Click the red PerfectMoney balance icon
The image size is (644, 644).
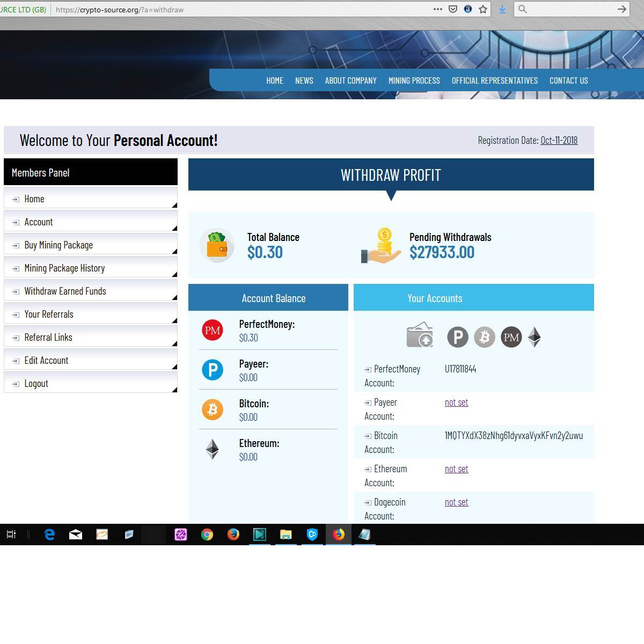tap(213, 330)
